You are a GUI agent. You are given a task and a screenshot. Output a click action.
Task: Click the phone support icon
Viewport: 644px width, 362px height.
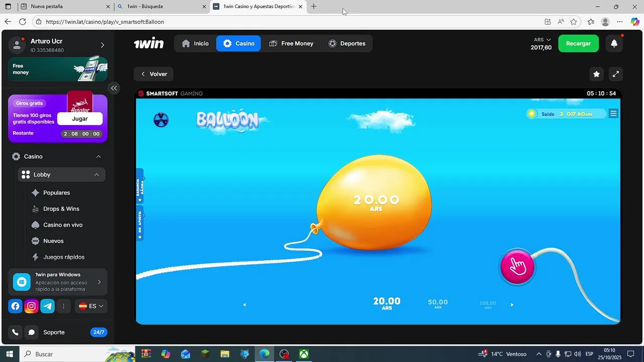pos(15,332)
